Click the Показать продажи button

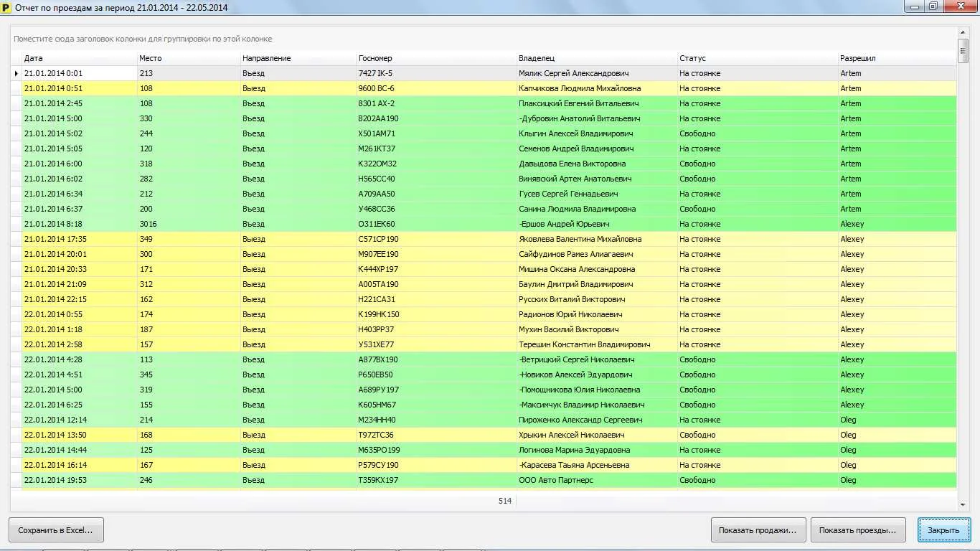pyautogui.click(x=758, y=530)
